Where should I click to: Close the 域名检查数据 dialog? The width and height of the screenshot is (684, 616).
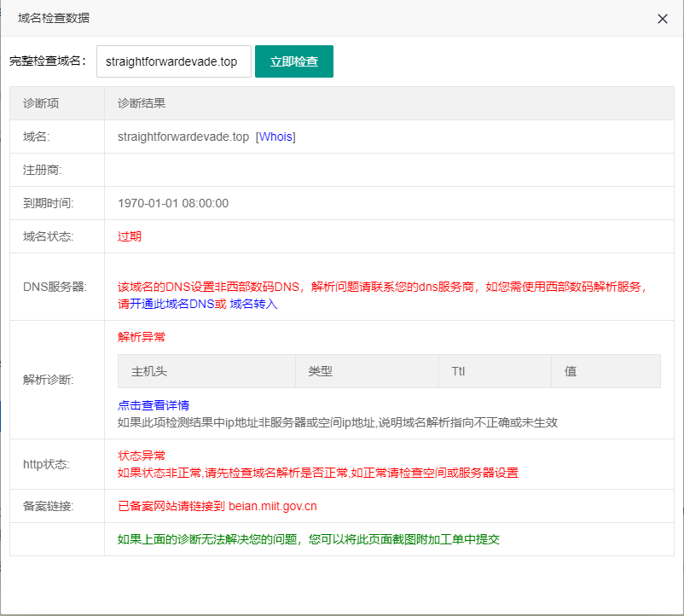[x=662, y=19]
